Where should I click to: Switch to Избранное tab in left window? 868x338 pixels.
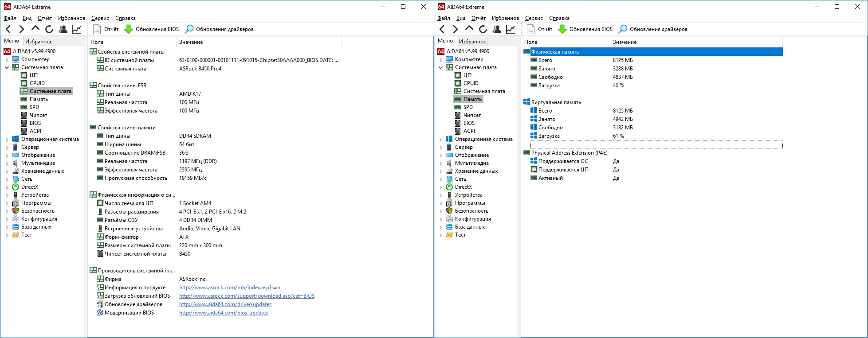[39, 41]
